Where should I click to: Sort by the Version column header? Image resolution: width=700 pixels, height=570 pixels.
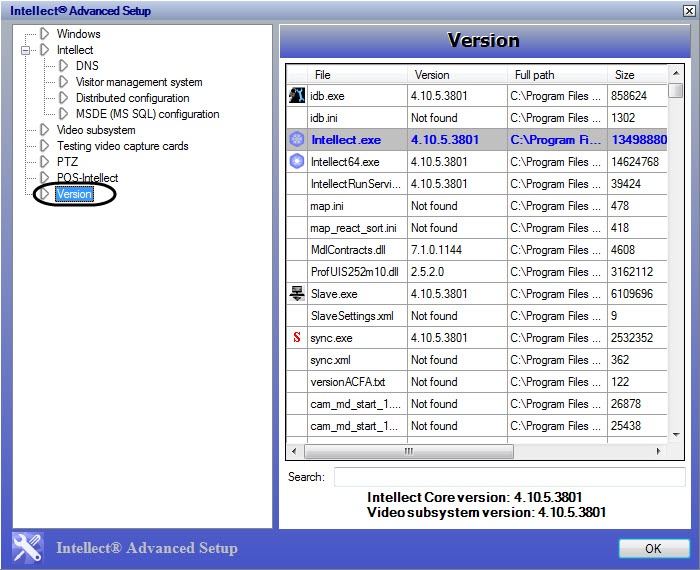[457, 75]
